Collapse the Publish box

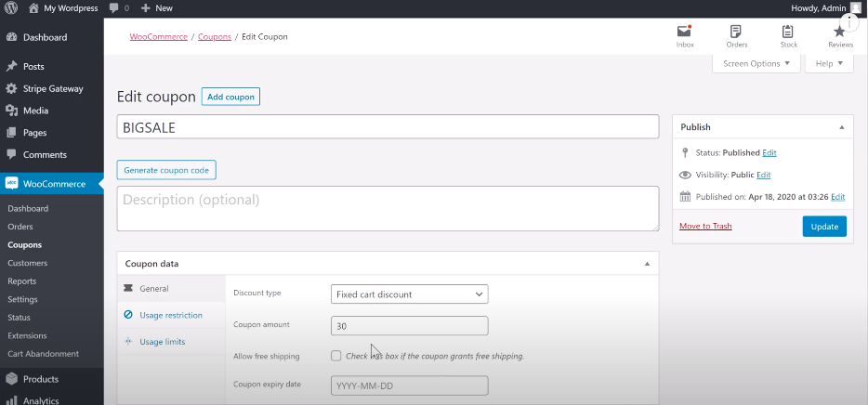pos(840,127)
